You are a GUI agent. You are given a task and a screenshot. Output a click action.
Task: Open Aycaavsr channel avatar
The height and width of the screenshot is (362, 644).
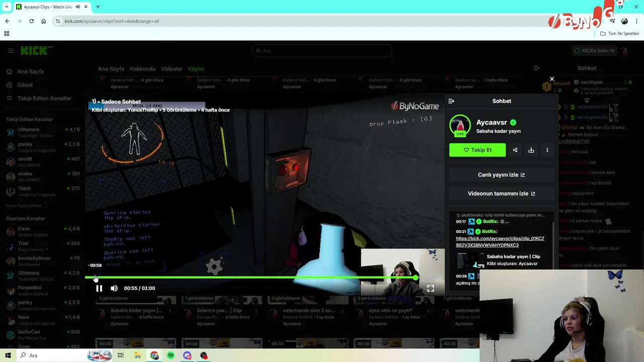click(x=460, y=126)
